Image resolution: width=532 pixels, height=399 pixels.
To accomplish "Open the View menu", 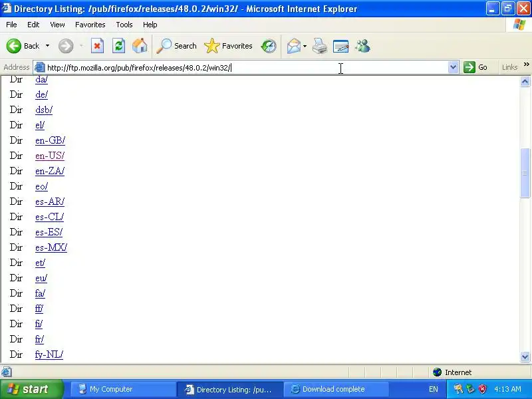I will [57, 25].
